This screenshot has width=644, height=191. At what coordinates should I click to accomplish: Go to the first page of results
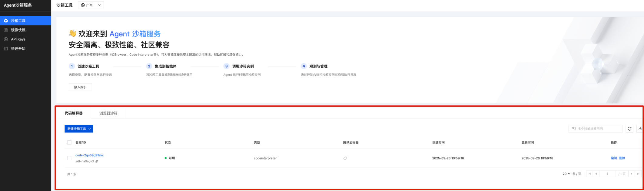coord(590,174)
